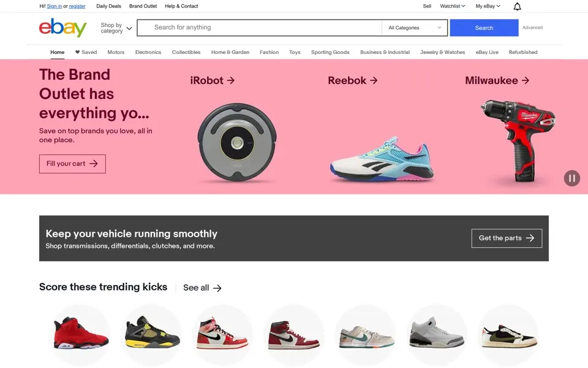This screenshot has width=588, height=368.
Task: Click the eBay logo
Action: [62, 28]
